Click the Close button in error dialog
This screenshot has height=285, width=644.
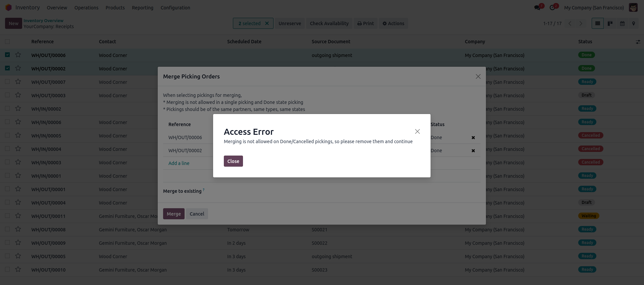233,161
